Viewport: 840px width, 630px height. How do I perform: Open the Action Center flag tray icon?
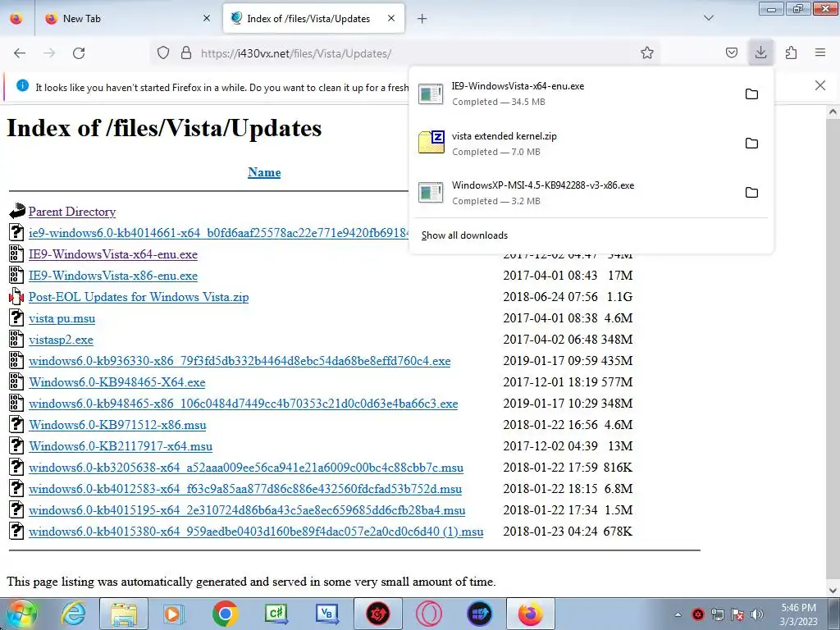click(x=737, y=614)
